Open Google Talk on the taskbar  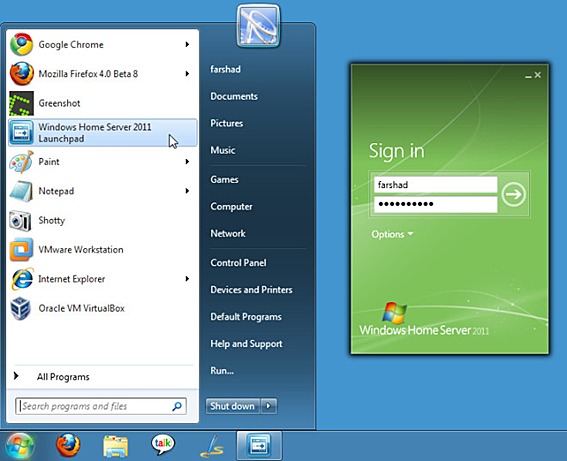click(x=163, y=445)
